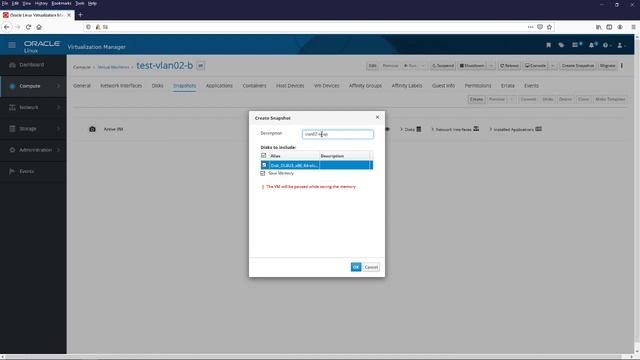The image size is (640, 360).
Task: Open the notifications bell icon
Action: point(592,45)
